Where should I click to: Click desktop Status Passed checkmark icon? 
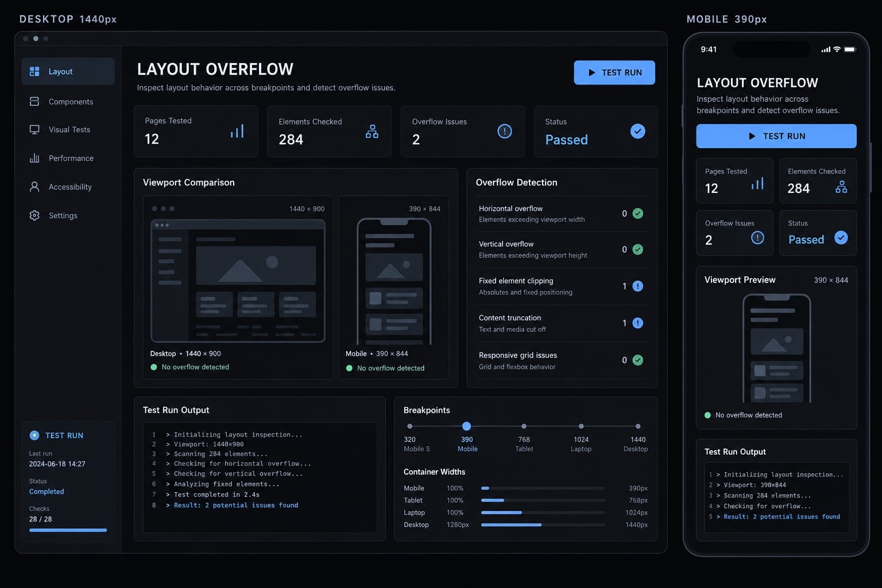(x=638, y=131)
